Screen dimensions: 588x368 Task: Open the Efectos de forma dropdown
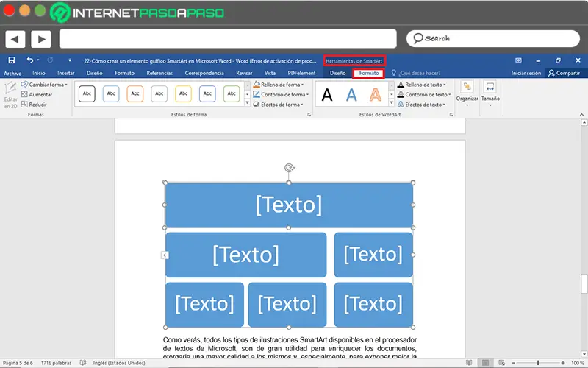(x=279, y=105)
